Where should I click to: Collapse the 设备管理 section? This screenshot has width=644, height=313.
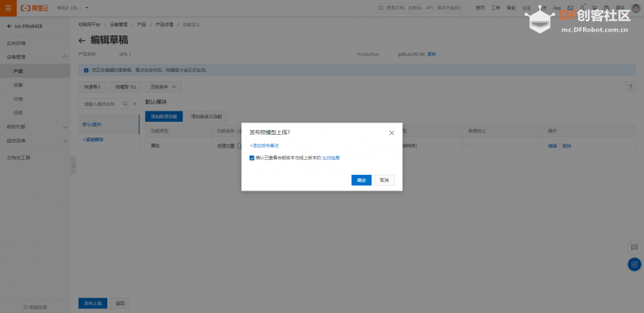point(35,56)
